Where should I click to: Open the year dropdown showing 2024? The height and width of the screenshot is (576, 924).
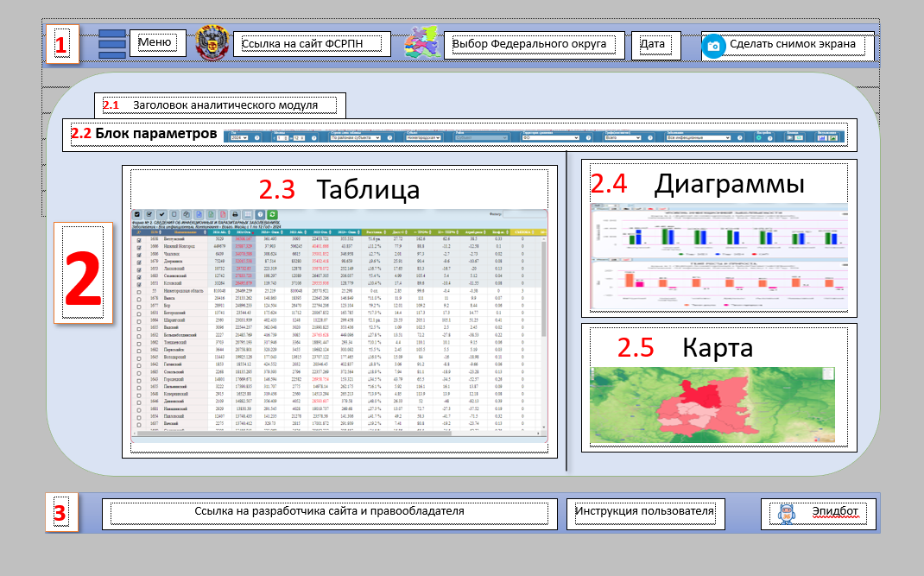[x=238, y=136]
